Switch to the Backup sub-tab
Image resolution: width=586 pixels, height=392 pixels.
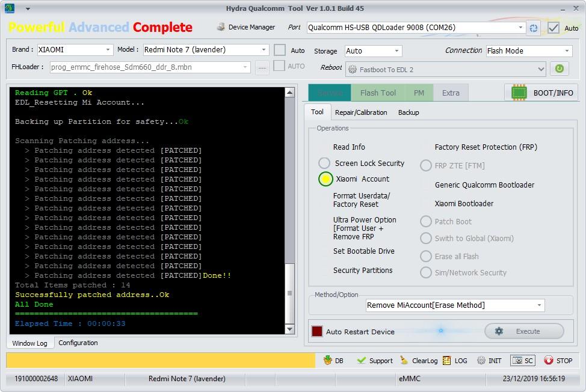[409, 112]
